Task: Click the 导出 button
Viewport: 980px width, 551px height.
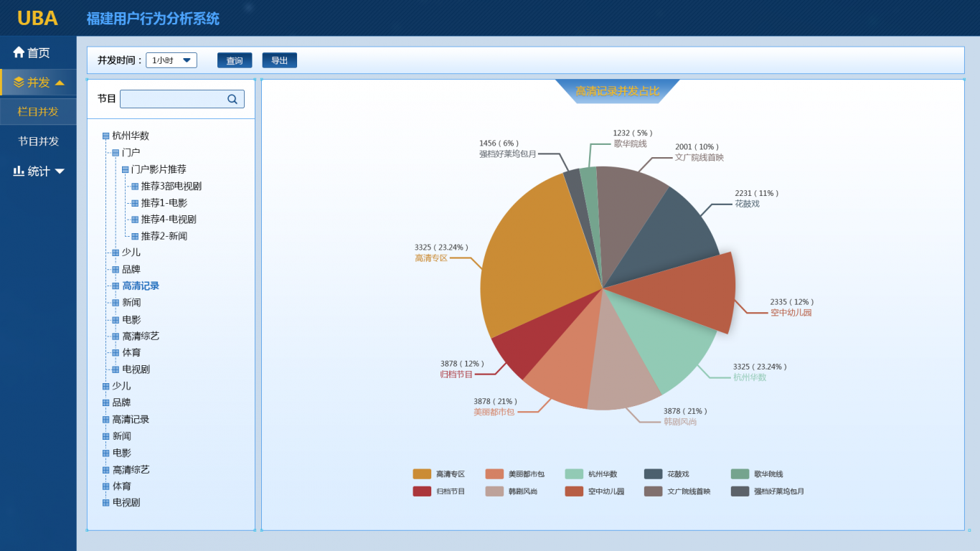Action: 279,60
